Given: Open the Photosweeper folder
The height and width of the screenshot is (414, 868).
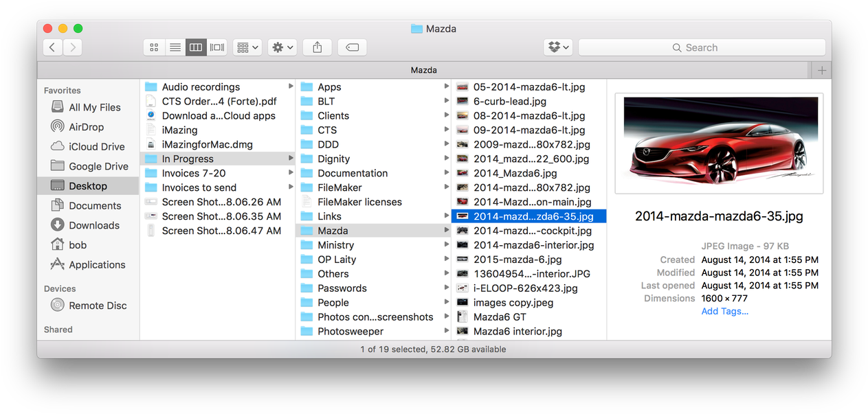Looking at the screenshot, I should (x=373, y=332).
